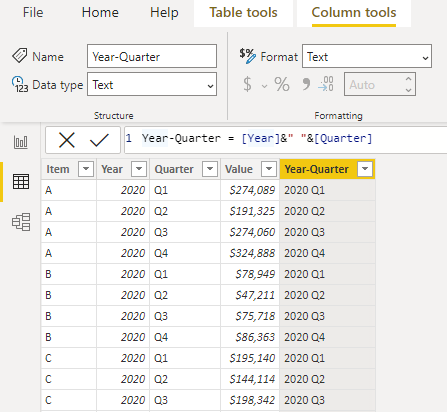Click the value cell $195,140

pyautogui.click(x=250, y=358)
